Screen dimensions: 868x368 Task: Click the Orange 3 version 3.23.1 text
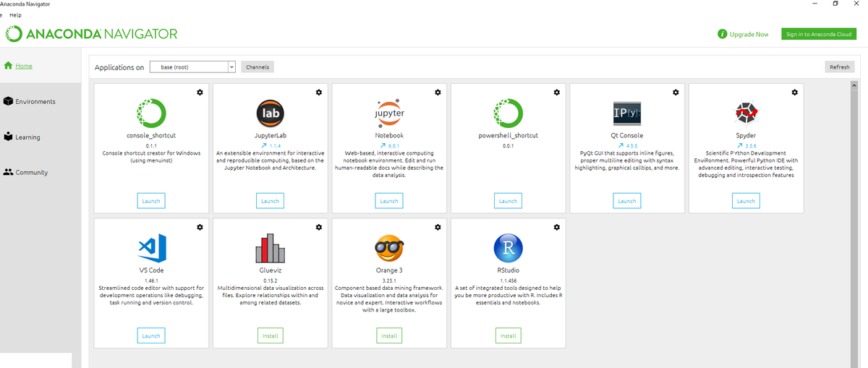[389, 281]
